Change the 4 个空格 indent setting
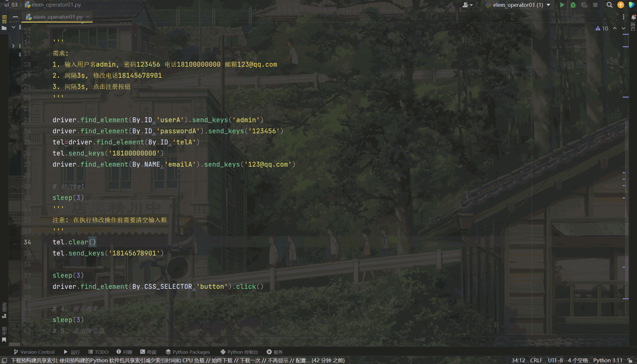Image resolution: width=637 pixels, height=364 pixels. (578, 361)
